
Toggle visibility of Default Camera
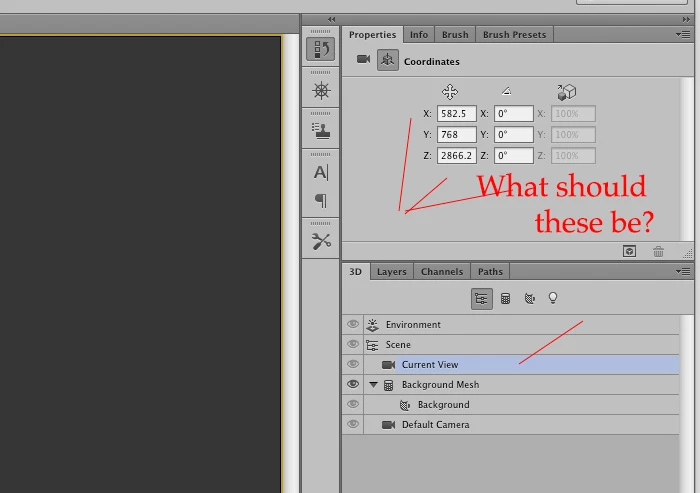pyautogui.click(x=353, y=424)
